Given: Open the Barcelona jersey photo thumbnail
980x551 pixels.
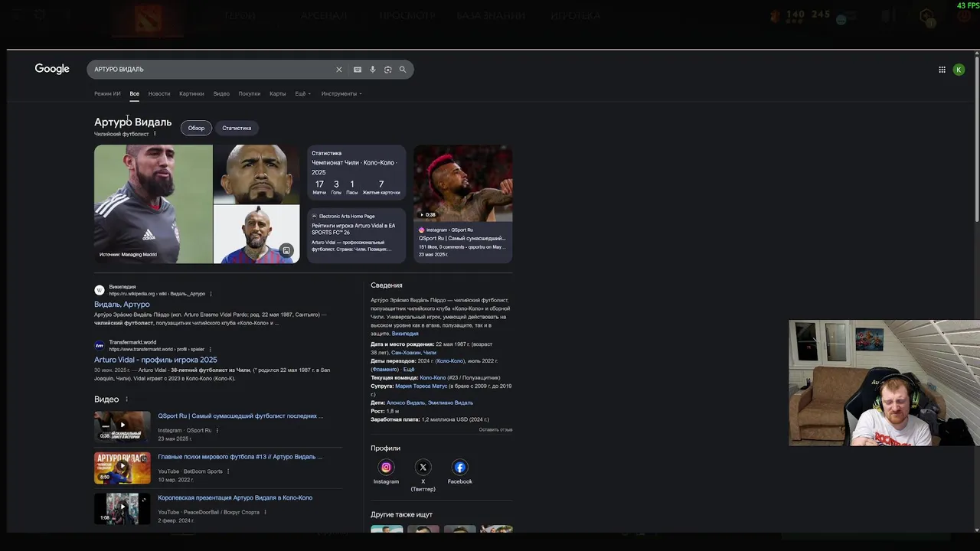Looking at the screenshot, I should click(256, 234).
